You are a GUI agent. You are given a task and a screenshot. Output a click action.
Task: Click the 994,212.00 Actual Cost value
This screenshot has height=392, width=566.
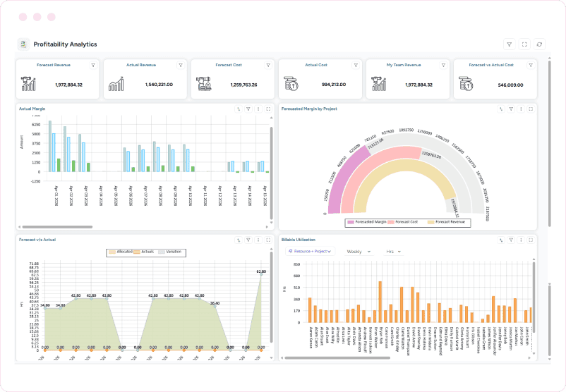334,85
